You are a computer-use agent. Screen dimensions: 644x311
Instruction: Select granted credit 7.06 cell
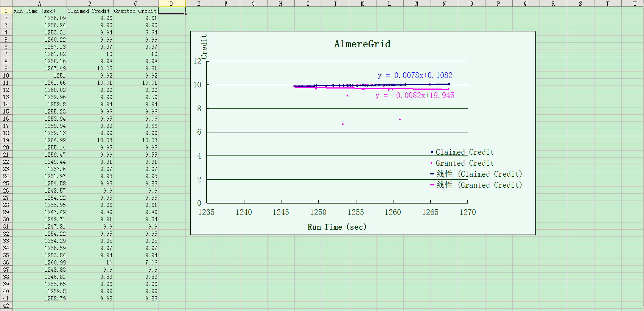click(135, 262)
